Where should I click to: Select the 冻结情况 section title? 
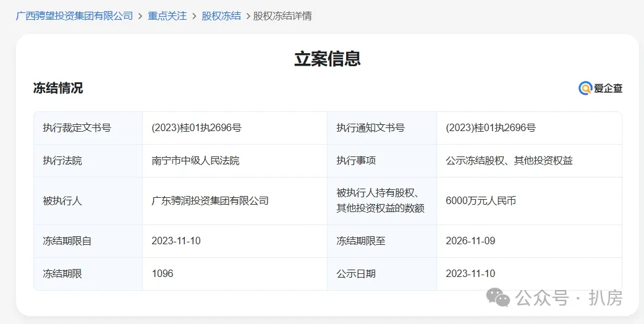[x=58, y=88]
